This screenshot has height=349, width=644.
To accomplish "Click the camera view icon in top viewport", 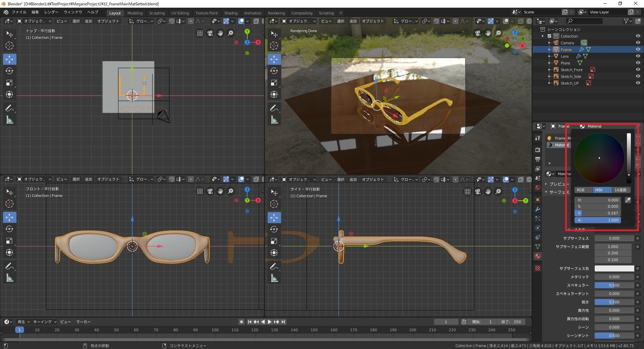I will pos(210,33).
